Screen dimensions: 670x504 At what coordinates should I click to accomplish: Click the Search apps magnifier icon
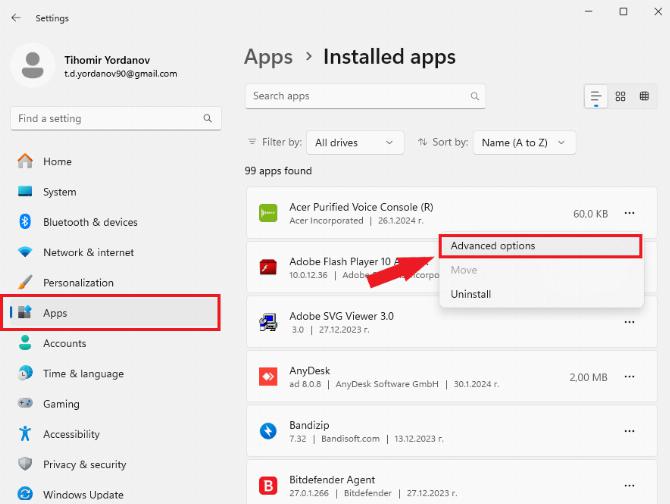coord(474,96)
